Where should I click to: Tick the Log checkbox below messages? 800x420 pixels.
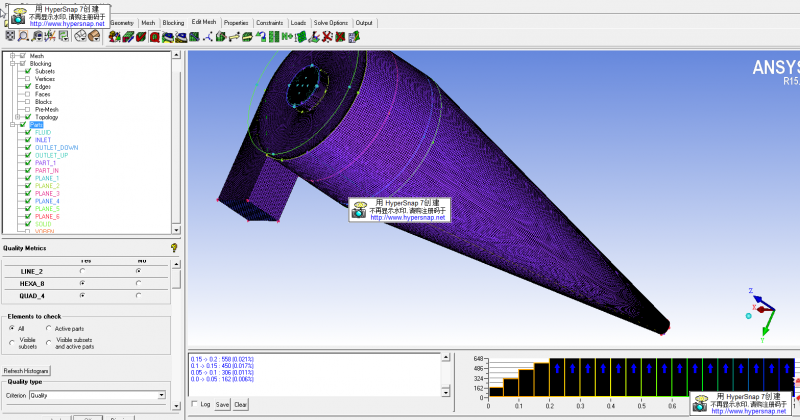194,404
